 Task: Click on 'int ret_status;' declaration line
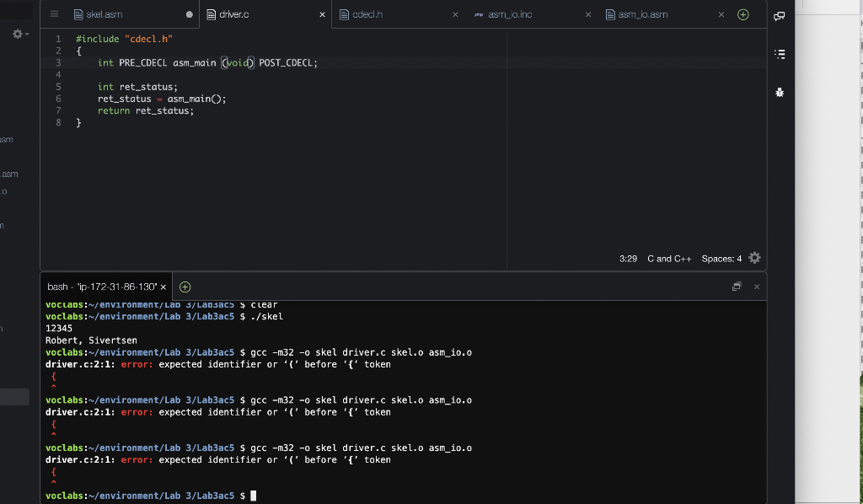pyautogui.click(x=137, y=87)
